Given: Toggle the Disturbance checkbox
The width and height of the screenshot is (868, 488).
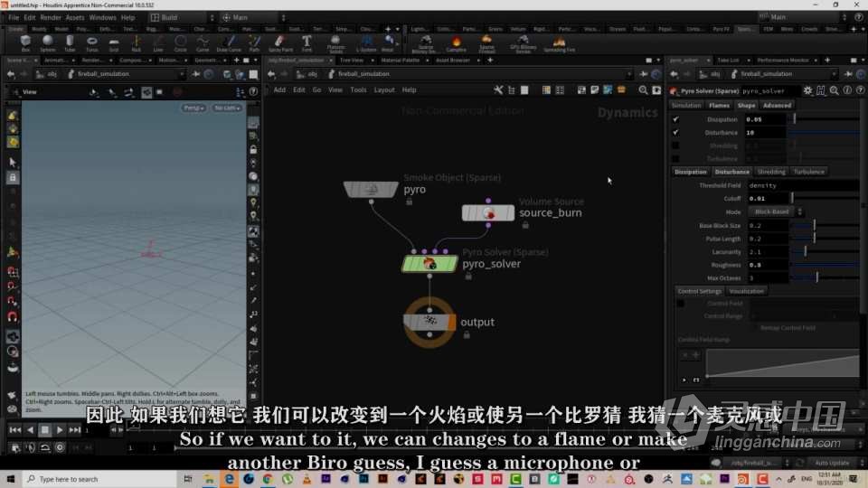Looking at the screenshot, I should pos(675,132).
